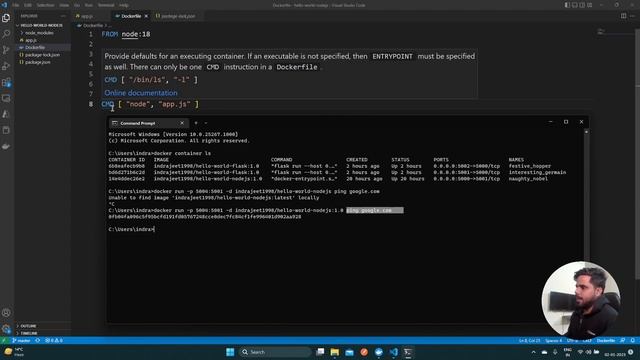Image resolution: width=640 pixels, height=360 pixels.
Task: Open the Accounts menu in activity bar
Action: [x=6, y=313]
